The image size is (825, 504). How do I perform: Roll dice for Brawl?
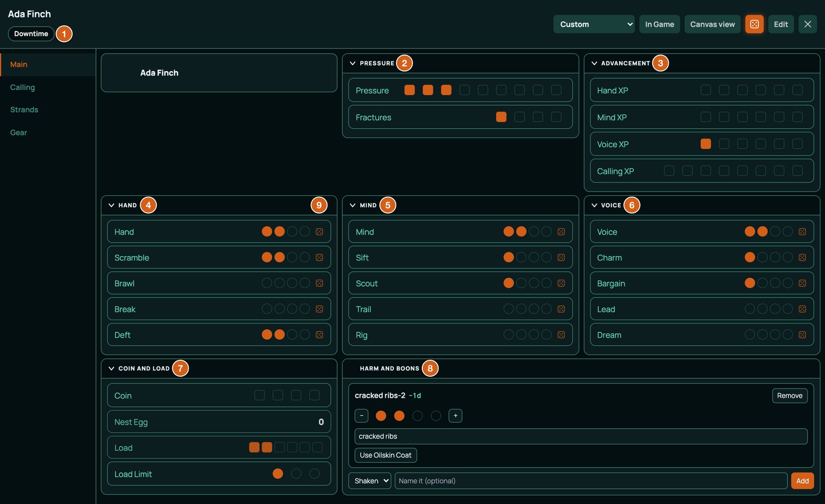pos(320,283)
